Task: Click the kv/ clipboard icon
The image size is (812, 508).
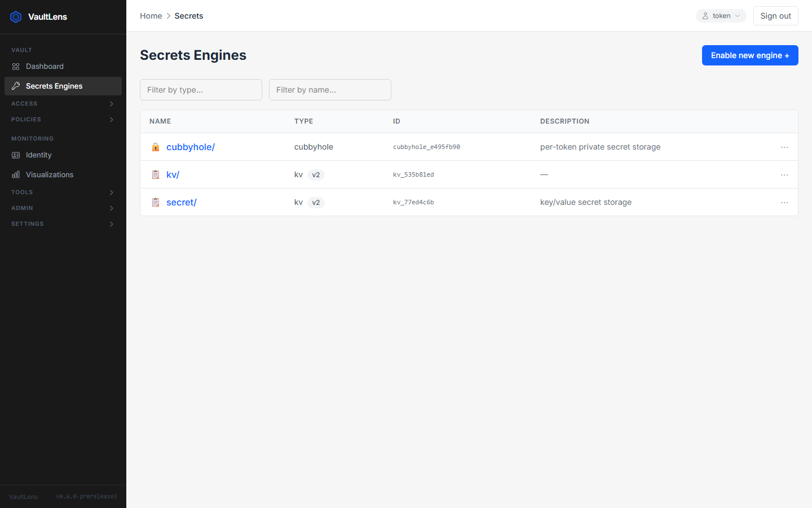Action: point(156,175)
